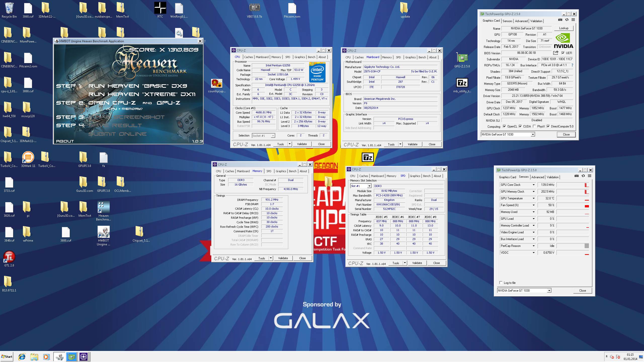Open the Validation tab in GPU-Z Sensors window

click(x=553, y=177)
